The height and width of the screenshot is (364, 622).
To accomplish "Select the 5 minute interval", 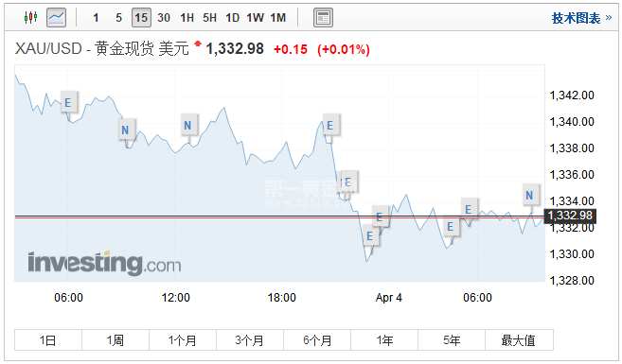I will click(x=118, y=18).
